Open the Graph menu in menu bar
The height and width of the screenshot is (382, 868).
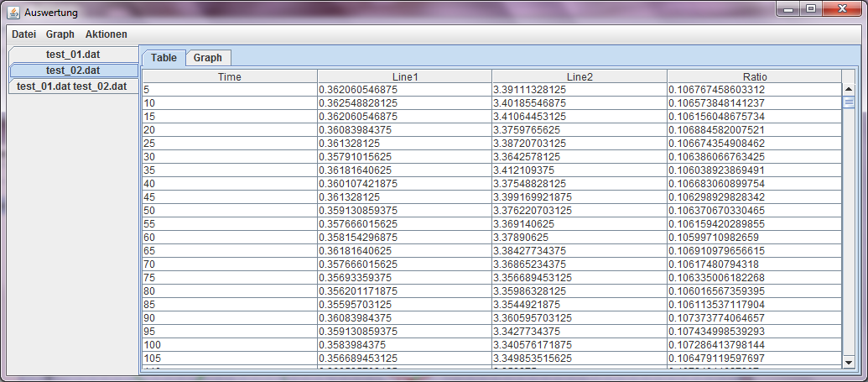pos(60,34)
